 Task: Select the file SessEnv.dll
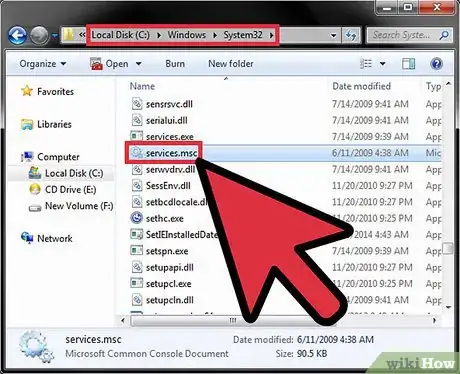168,186
